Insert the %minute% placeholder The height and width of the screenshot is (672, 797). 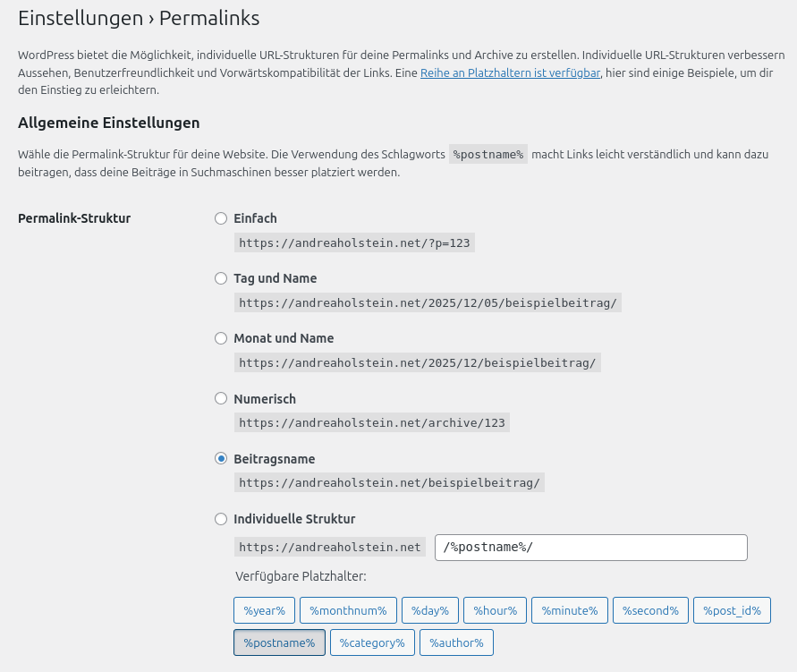[x=570, y=611]
